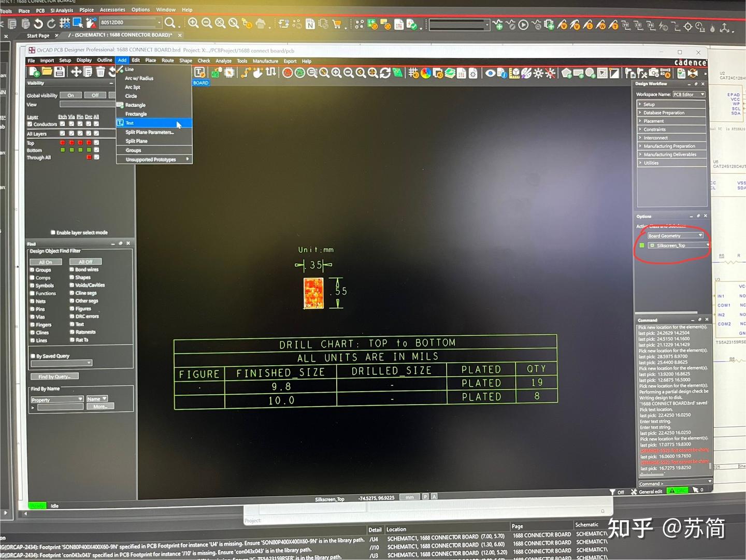
Task: Open the Silkscreen_Top subclass dropdown
Action: point(678,246)
